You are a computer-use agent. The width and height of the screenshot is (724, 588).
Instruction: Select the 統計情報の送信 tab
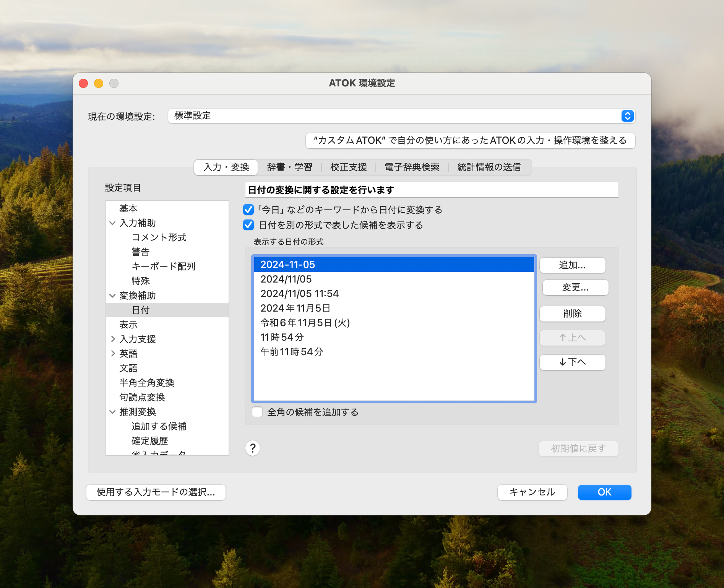pyautogui.click(x=489, y=167)
